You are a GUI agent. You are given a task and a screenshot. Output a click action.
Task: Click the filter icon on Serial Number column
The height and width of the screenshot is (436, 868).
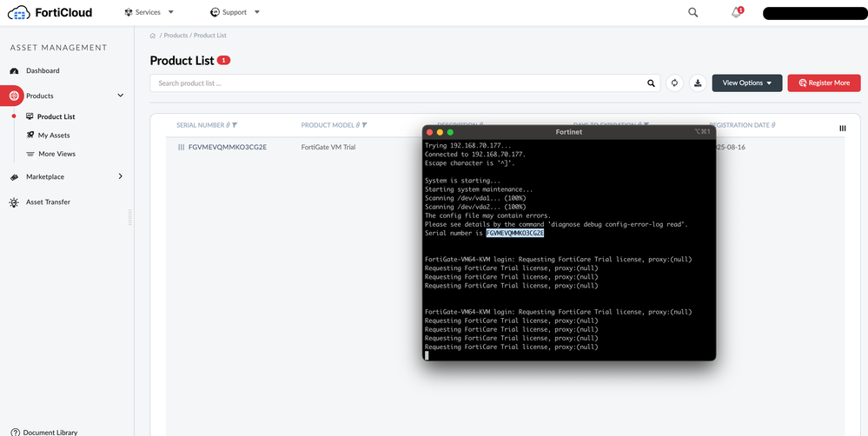235,125
